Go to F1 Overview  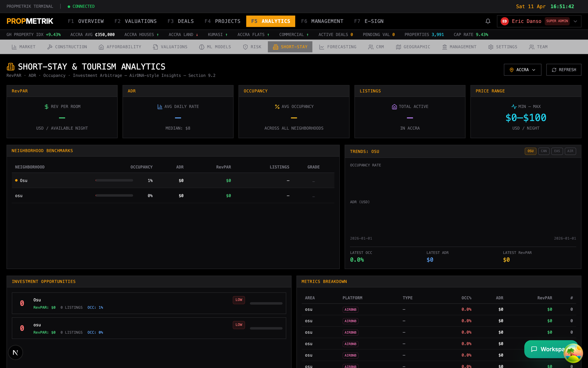(86, 21)
